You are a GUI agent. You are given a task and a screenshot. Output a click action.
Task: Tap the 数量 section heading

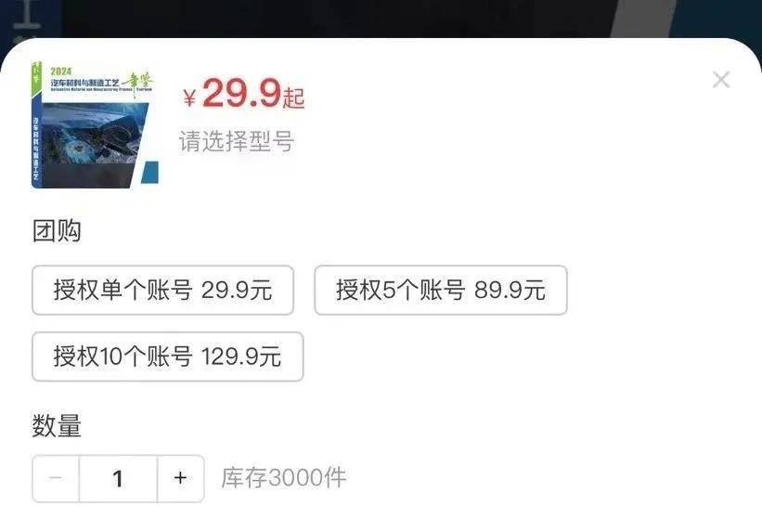(57, 425)
